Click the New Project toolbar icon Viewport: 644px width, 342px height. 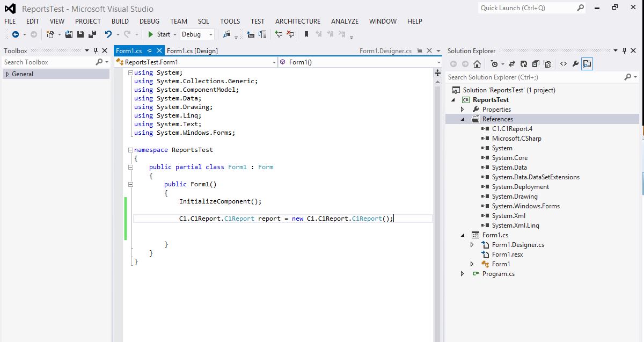pyautogui.click(x=50, y=34)
